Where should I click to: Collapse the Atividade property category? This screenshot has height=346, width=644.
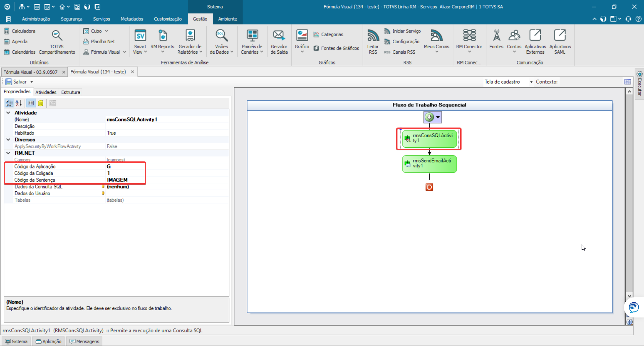tap(8, 113)
